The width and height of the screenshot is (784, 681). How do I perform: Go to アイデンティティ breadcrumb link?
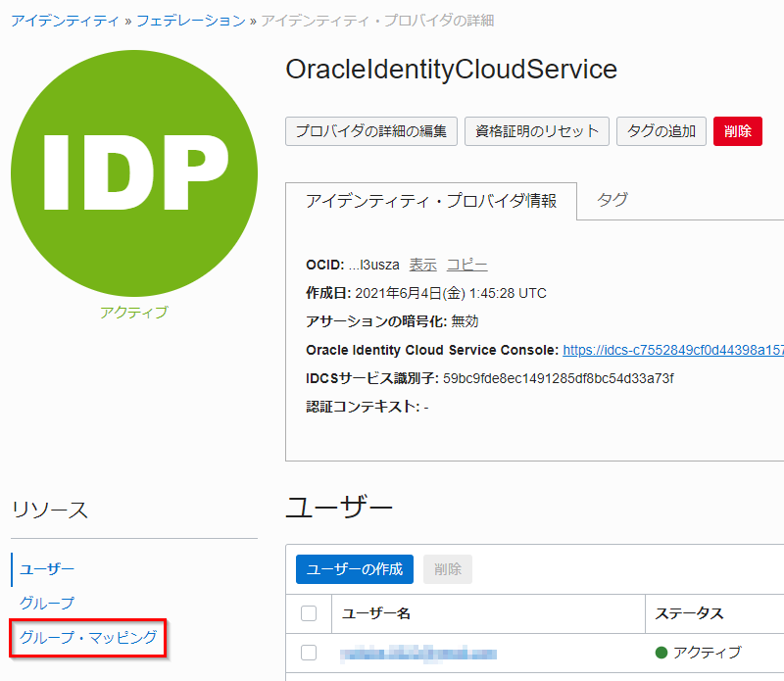pyautogui.click(x=66, y=20)
